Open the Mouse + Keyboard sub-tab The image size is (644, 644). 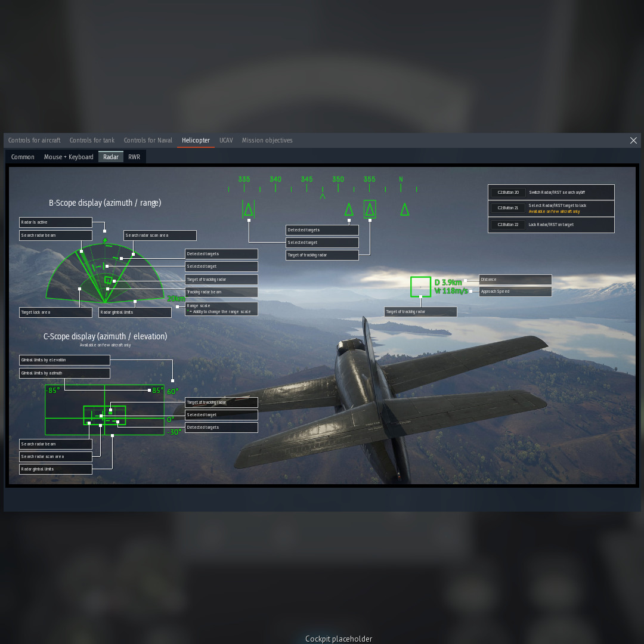(x=69, y=157)
